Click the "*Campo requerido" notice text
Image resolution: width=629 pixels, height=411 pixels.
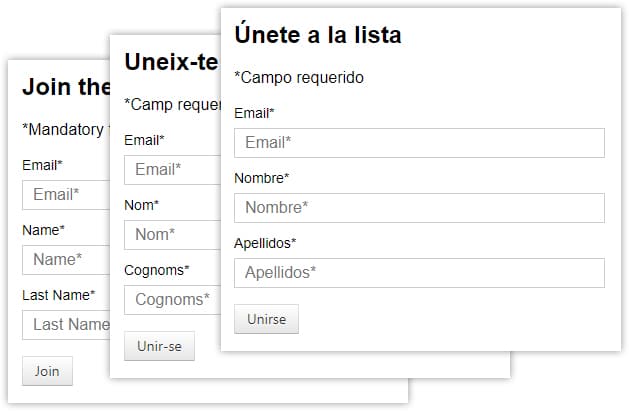point(299,77)
